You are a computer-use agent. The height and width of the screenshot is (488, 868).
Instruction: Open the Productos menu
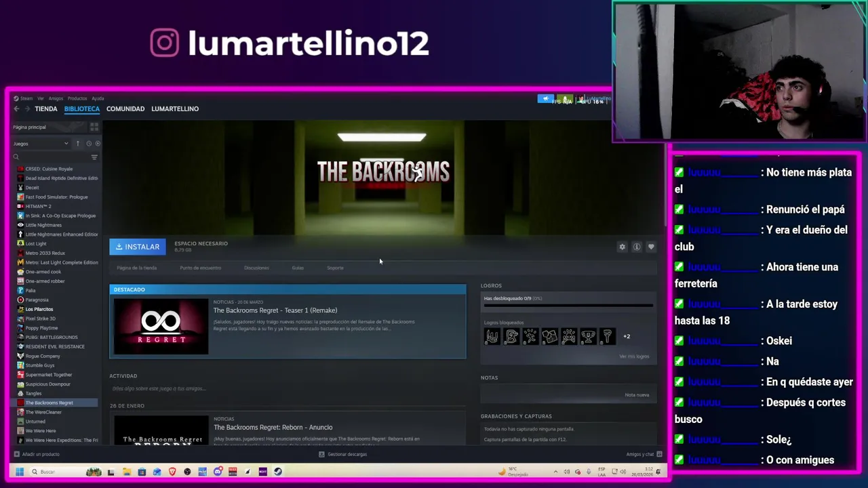point(77,98)
